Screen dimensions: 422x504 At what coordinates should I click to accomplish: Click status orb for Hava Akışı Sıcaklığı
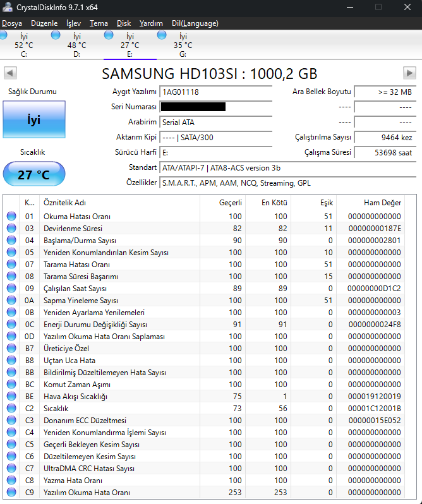point(11,397)
